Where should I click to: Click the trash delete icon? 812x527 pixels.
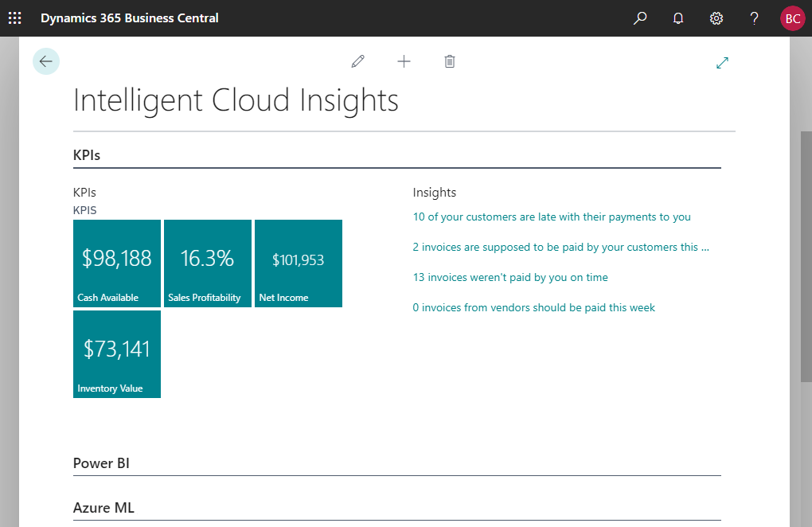click(x=450, y=61)
